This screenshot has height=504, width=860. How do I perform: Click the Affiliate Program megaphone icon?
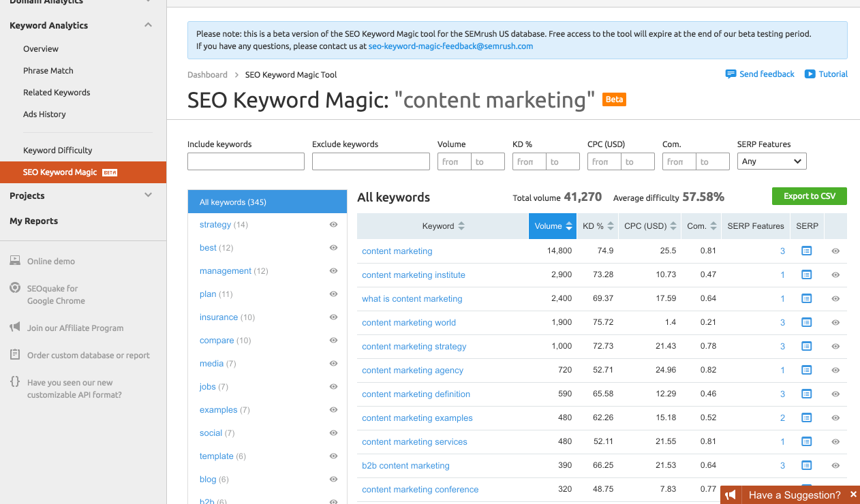tap(15, 328)
